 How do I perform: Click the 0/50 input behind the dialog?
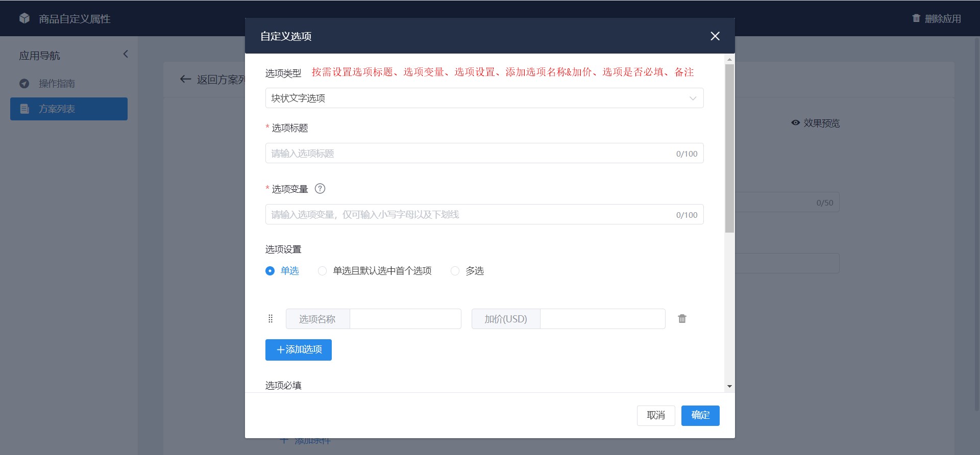point(787,202)
